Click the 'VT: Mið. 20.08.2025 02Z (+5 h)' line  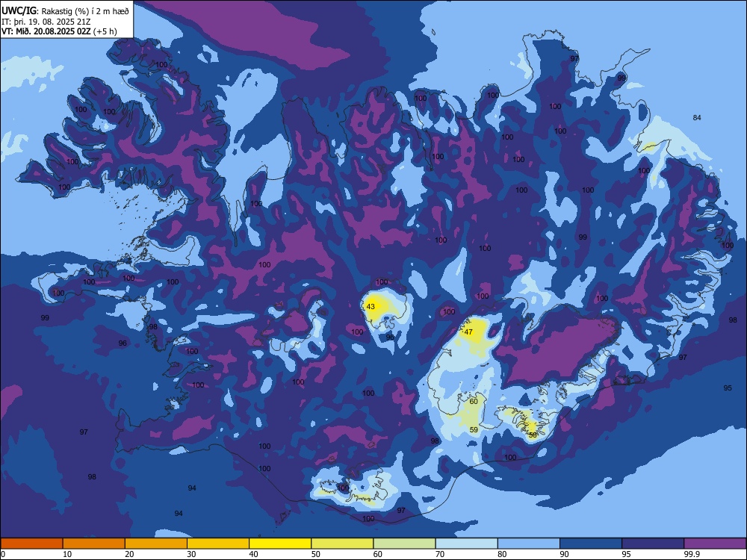tap(59, 31)
